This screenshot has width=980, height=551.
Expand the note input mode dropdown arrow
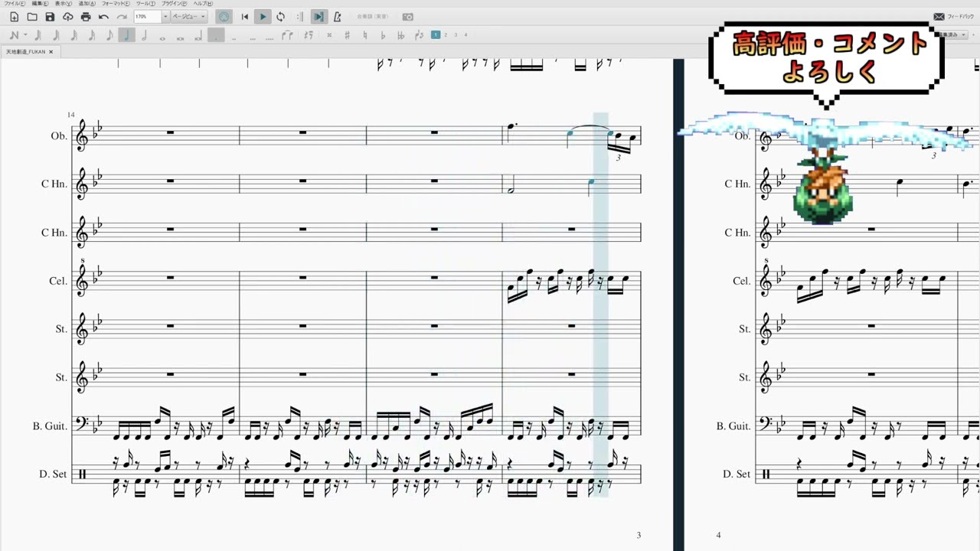[x=25, y=35]
